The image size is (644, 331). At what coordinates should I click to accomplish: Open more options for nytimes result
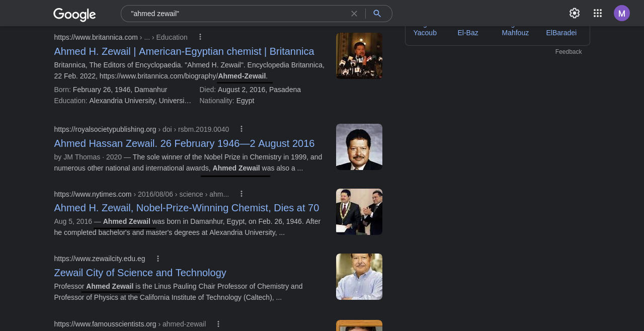pos(242,194)
